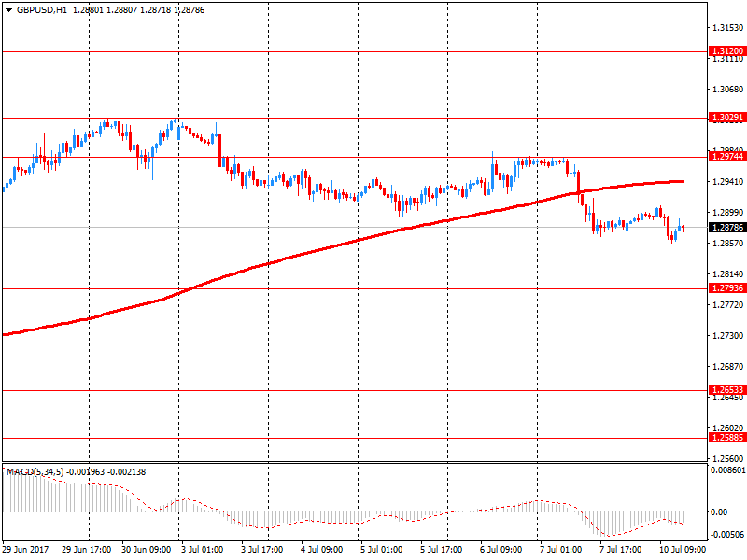Select the MACD scale value 0.008601
This screenshot has width=747, height=560.
[x=727, y=470]
